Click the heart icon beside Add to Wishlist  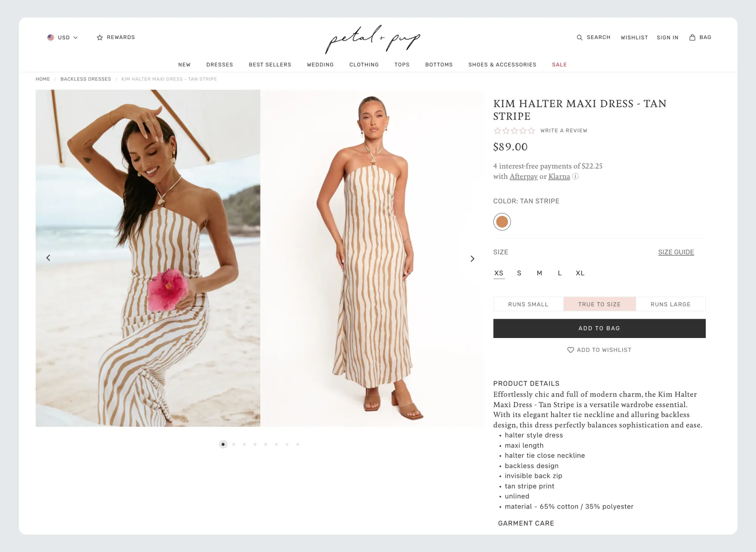point(570,350)
